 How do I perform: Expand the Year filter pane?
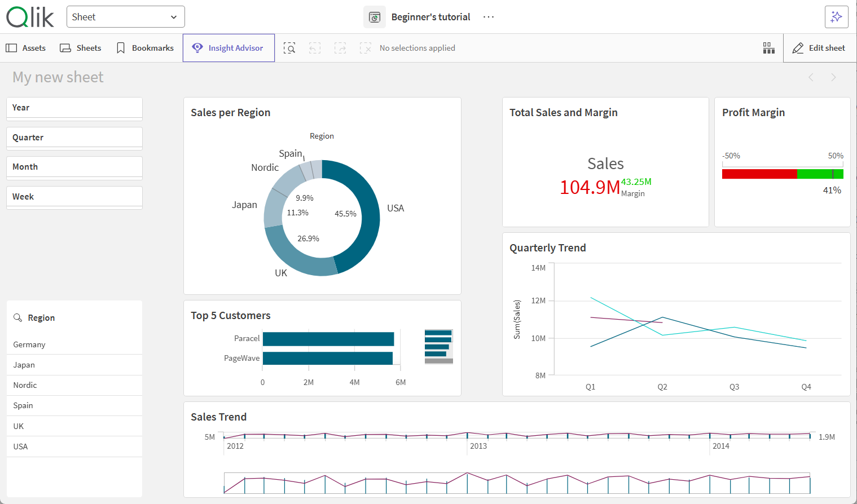tap(74, 108)
